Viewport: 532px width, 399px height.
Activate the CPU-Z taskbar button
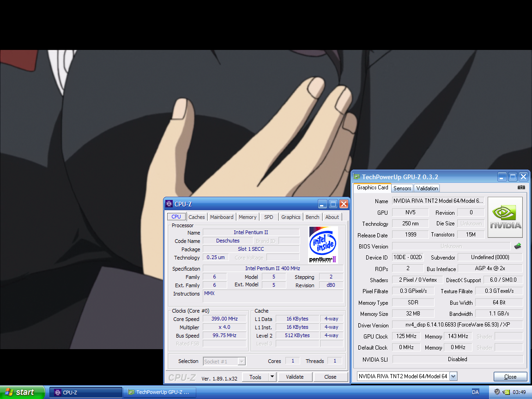pos(86,393)
